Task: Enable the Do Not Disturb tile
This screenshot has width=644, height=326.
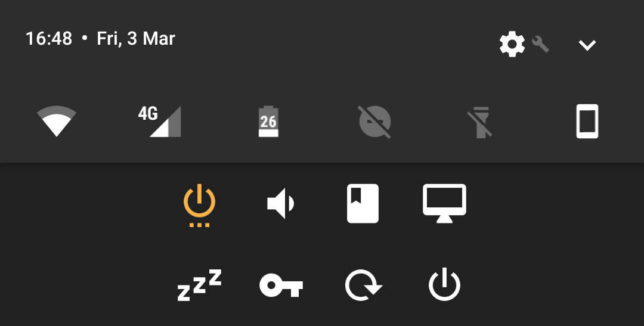Action: pyautogui.click(x=374, y=122)
